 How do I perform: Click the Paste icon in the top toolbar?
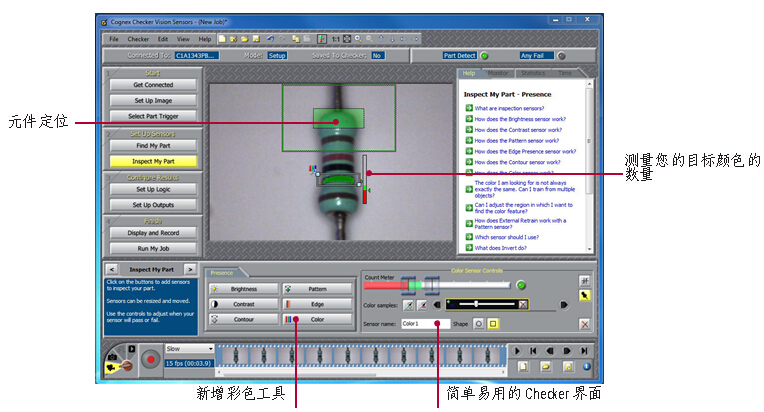pos(307,39)
